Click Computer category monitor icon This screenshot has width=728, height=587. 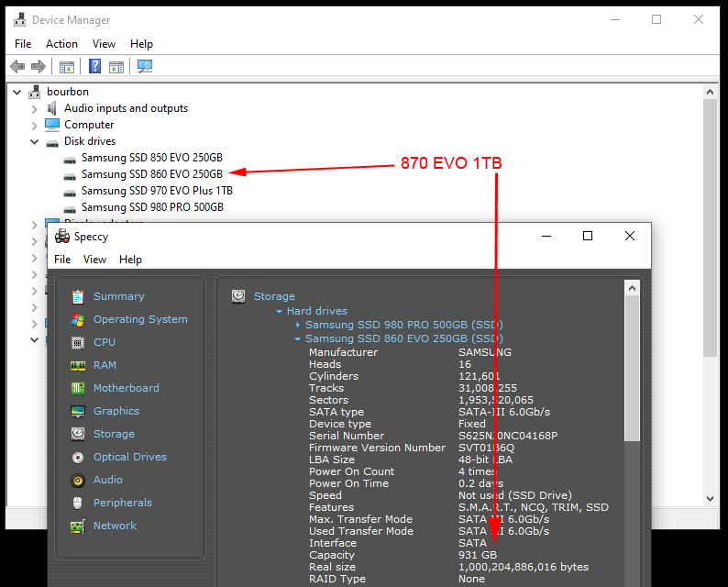coord(52,125)
